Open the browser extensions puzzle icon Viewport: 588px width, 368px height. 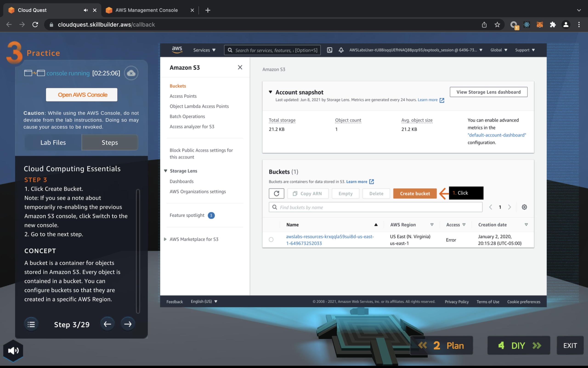coord(553,25)
